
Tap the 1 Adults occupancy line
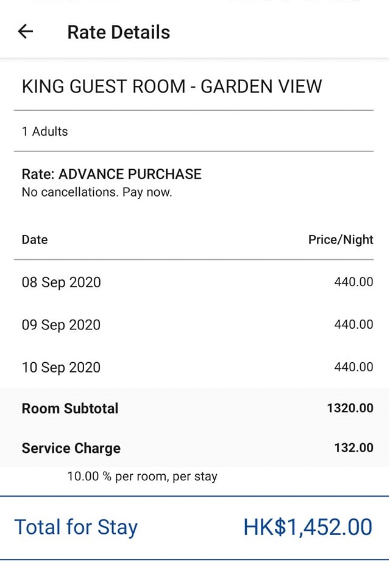tap(45, 131)
